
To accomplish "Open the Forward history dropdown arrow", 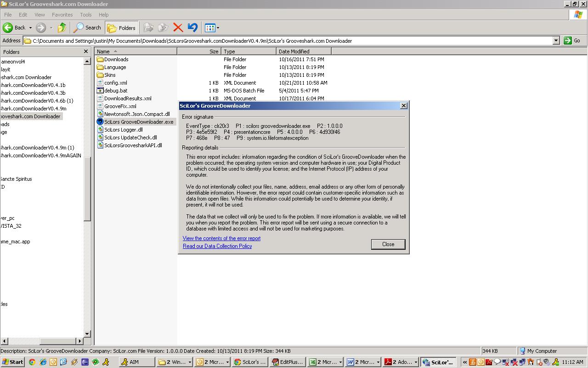I will (51, 28).
